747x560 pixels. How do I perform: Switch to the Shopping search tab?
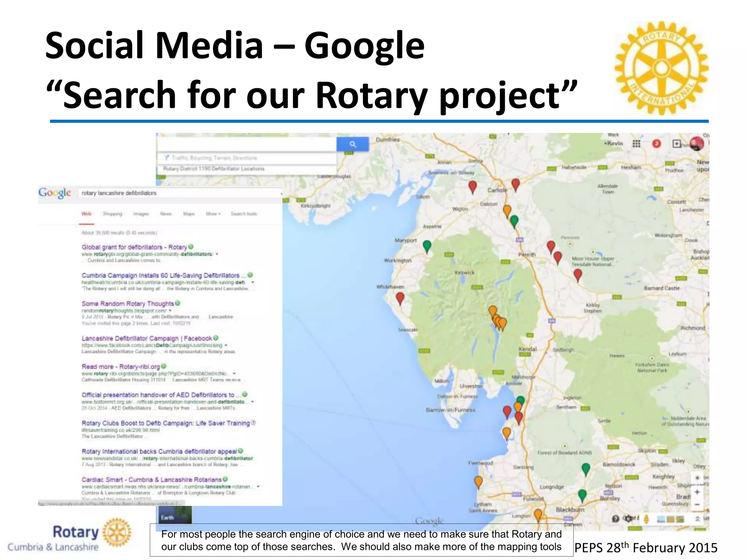112,214
